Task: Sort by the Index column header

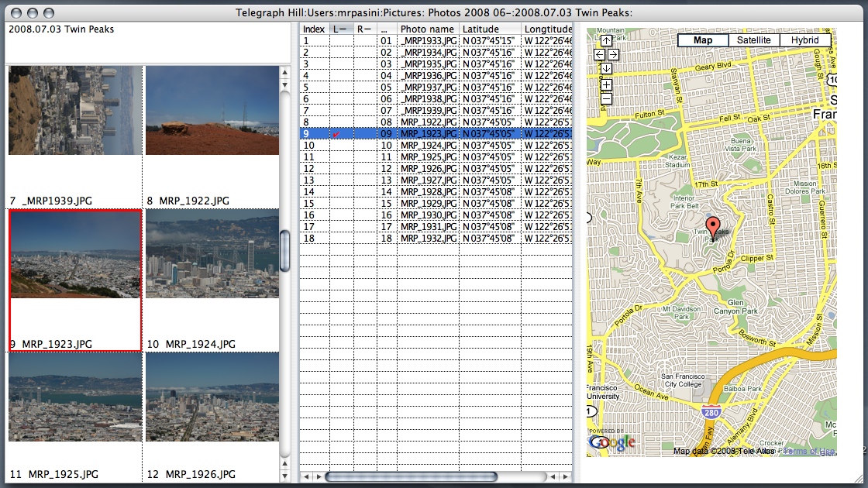Action: (x=314, y=29)
